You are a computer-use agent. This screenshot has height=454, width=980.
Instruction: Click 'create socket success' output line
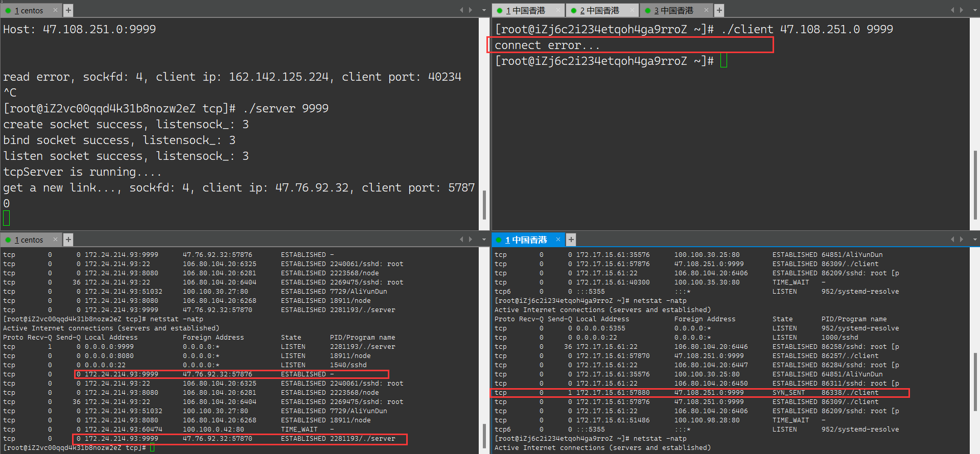click(x=126, y=124)
